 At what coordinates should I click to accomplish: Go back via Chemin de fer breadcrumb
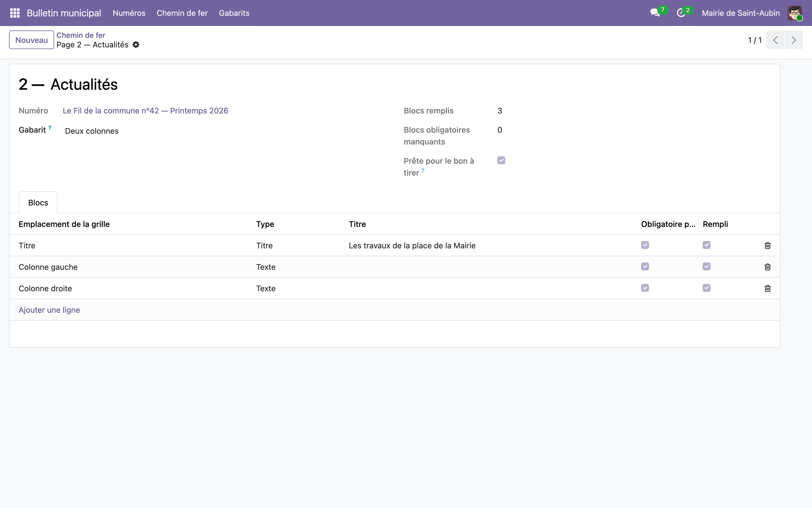(81, 35)
